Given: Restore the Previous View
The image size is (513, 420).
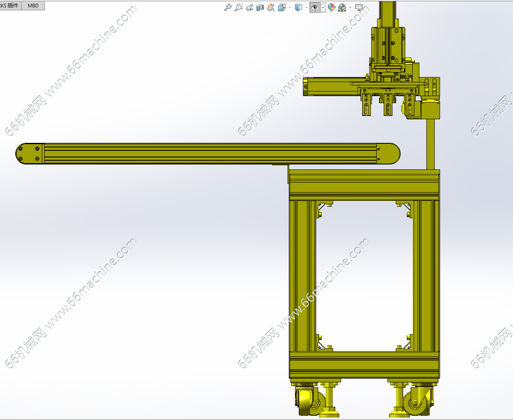Looking at the screenshot, I should 249,7.
